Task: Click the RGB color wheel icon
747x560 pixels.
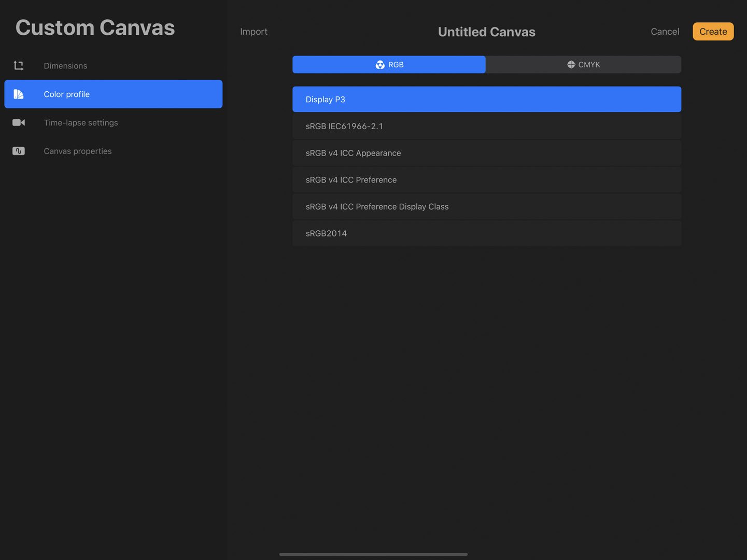Action: tap(379, 64)
